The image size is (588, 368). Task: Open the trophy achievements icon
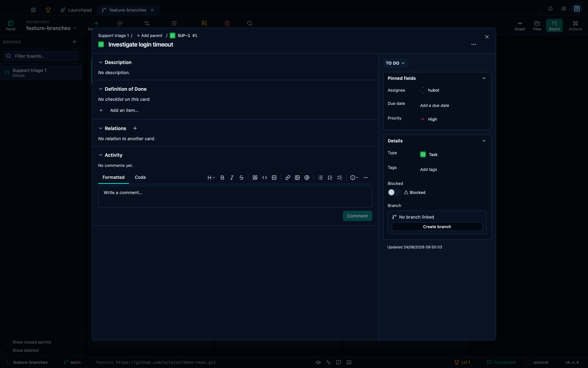pyautogui.click(x=48, y=10)
